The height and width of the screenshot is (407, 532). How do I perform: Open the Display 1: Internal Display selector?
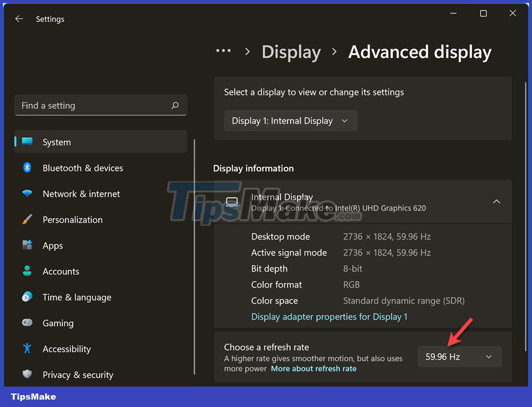click(x=291, y=120)
